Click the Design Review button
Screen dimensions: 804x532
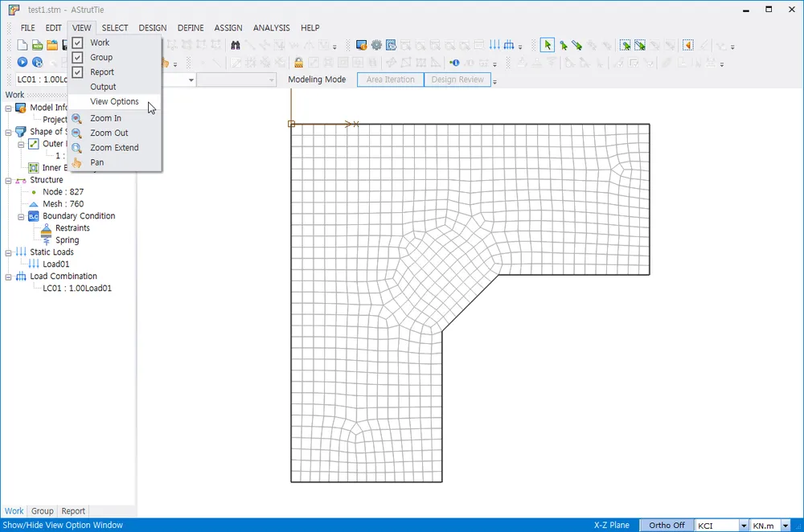coord(457,80)
